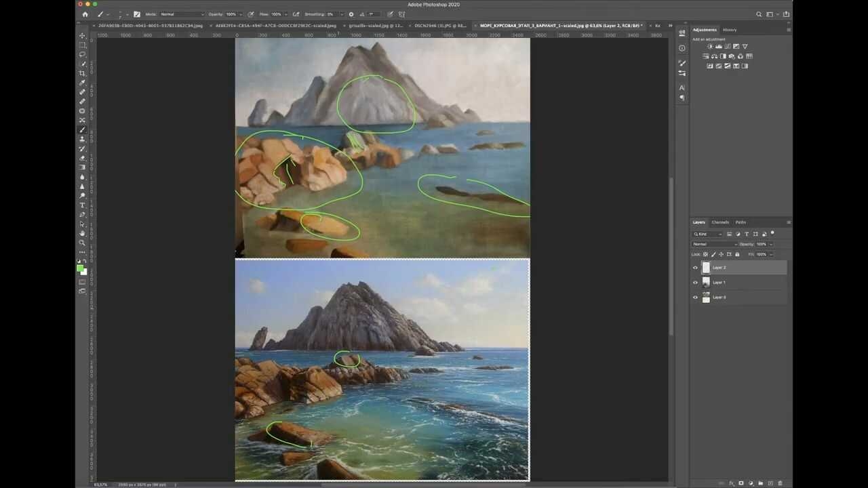Select the Move tool
Image resolution: width=868 pixels, height=488 pixels.
click(x=83, y=35)
